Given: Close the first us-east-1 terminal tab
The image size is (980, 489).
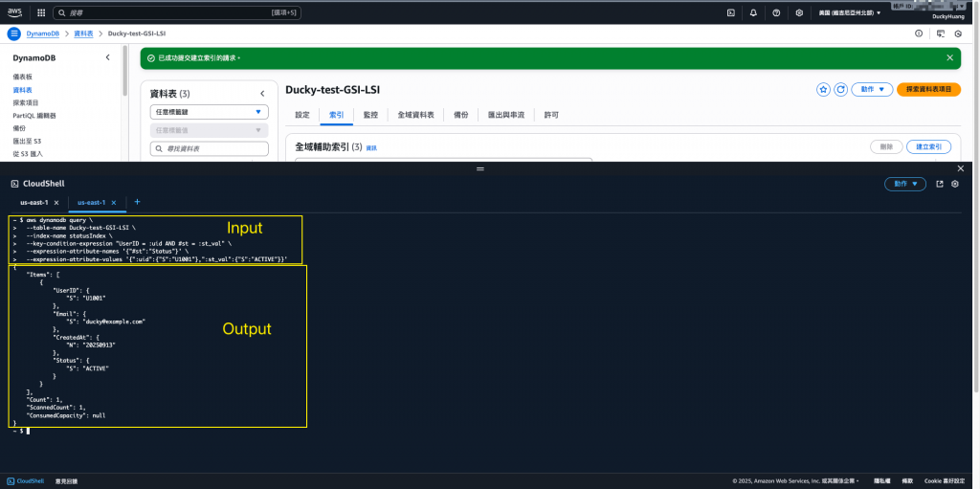Looking at the screenshot, I should [x=56, y=203].
